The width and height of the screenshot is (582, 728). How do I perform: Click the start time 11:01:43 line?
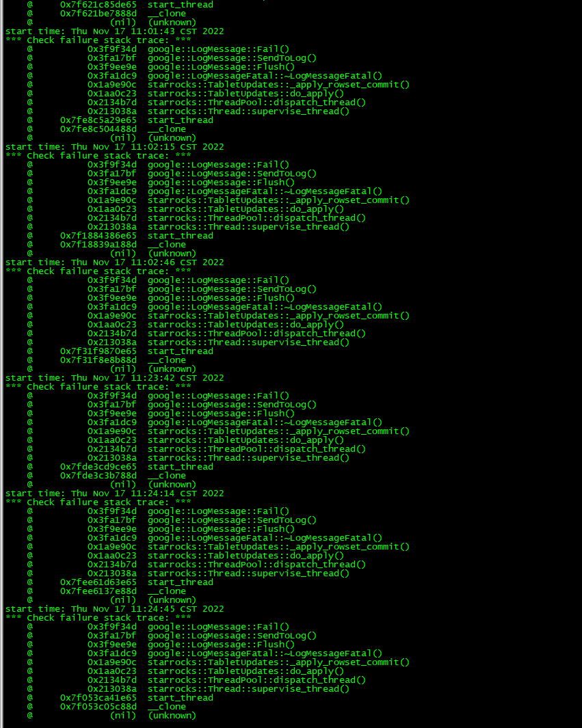tap(115, 31)
